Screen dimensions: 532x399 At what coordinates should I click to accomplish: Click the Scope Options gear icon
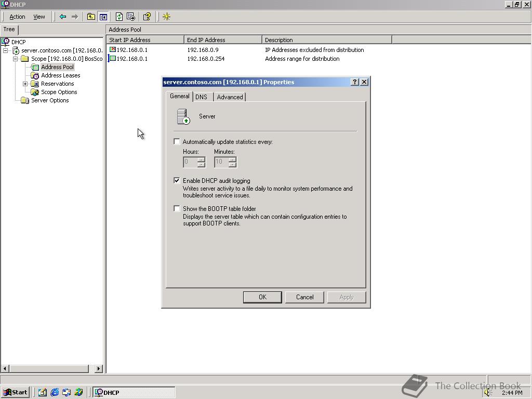click(35, 92)
